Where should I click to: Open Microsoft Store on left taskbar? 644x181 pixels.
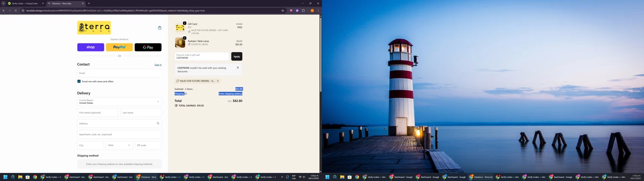pos(27,177)
